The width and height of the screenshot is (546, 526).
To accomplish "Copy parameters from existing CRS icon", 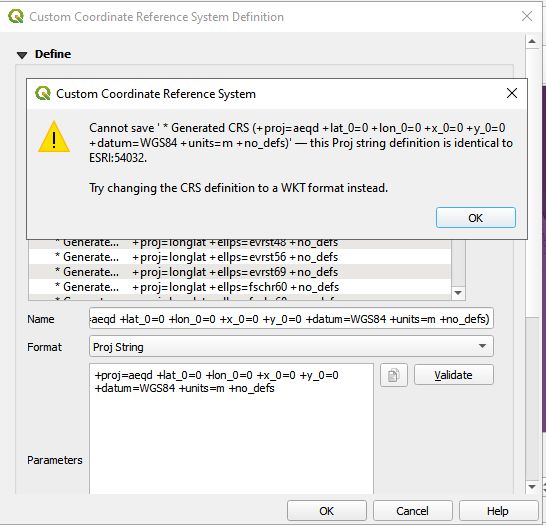I will [x=393, y=375].
